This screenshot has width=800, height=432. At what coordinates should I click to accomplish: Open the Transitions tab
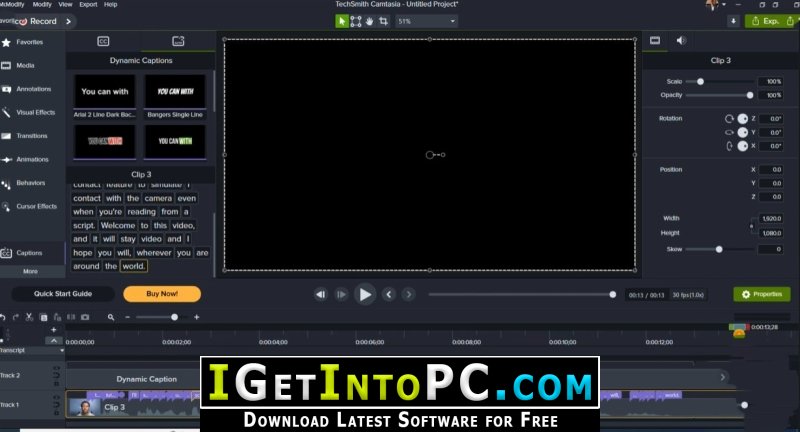(x=32, y=136)
